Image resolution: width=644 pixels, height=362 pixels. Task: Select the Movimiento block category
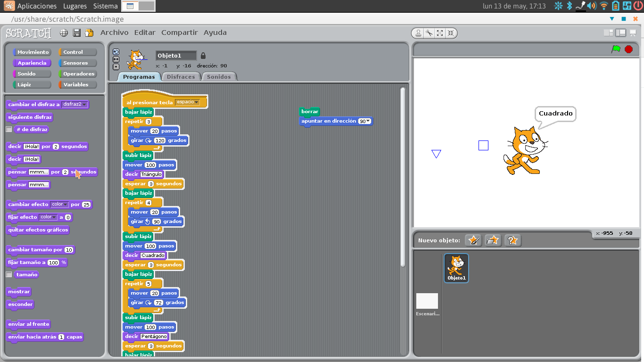(x=33, y=52)
